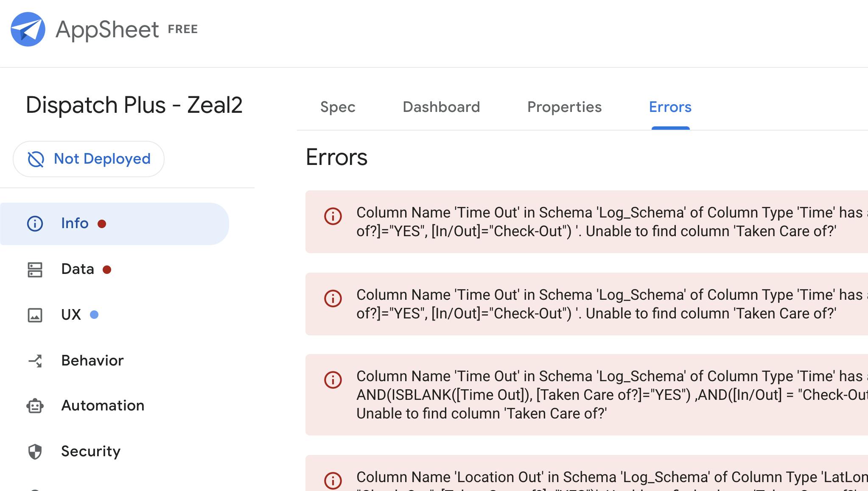Click the Not Deployed button
The height and width of the screenshot is (491, 868).
[88, 159]
